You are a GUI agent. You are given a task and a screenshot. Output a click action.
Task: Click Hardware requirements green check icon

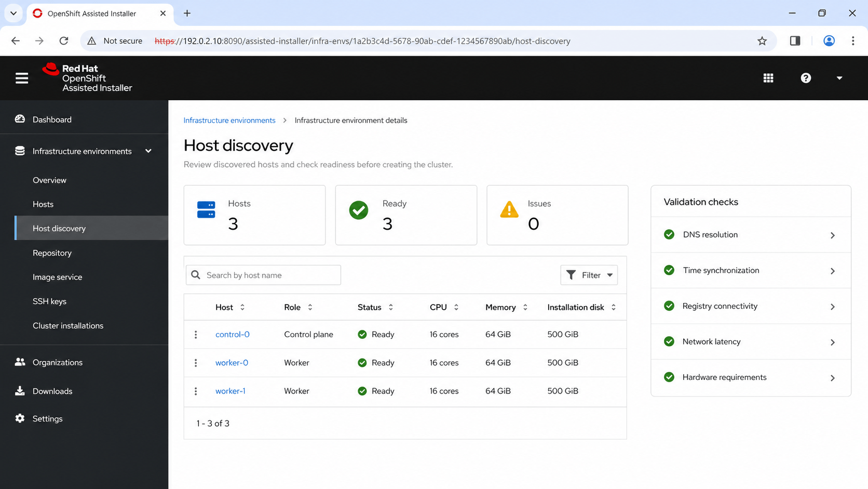669,377
